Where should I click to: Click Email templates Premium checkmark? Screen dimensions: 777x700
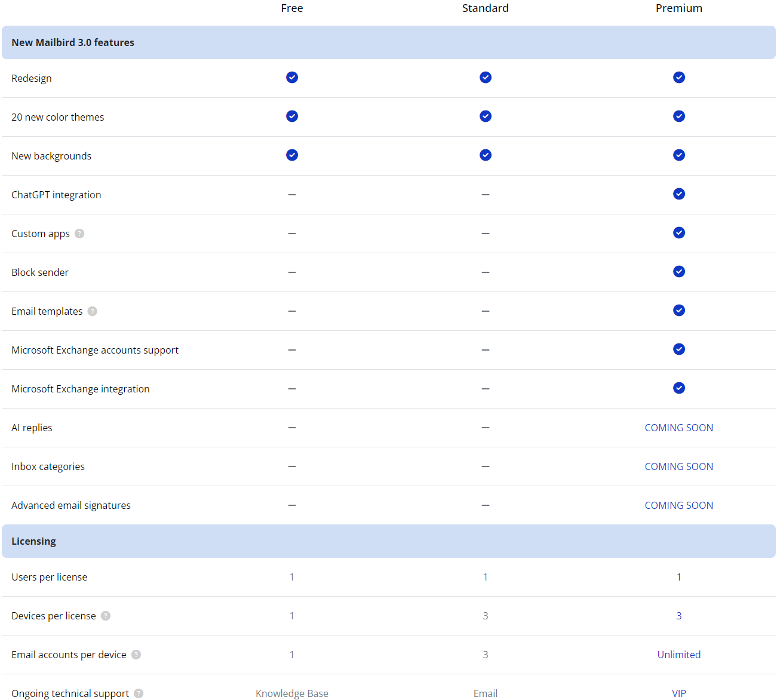pyautogui.click(x=679, y=311)
